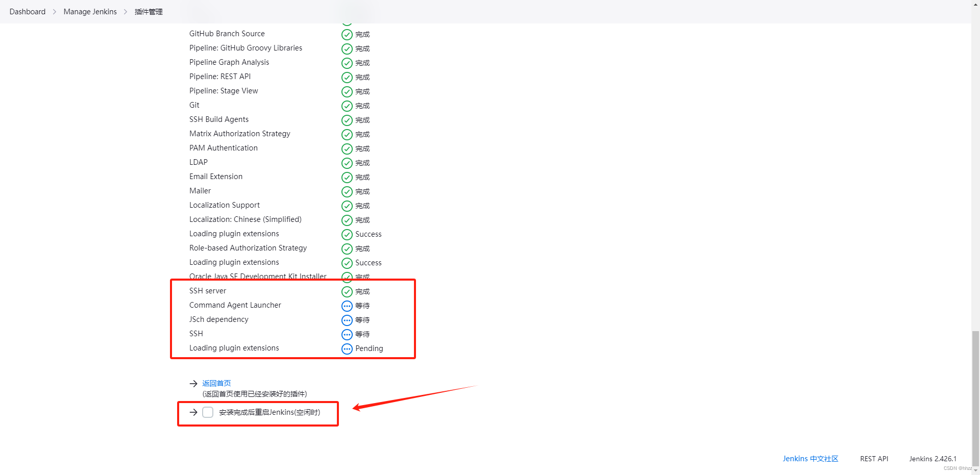The width and height of the screenshot is (980, 475).
Task: Select the GitHub Branch Source row text
Action: 227,34
